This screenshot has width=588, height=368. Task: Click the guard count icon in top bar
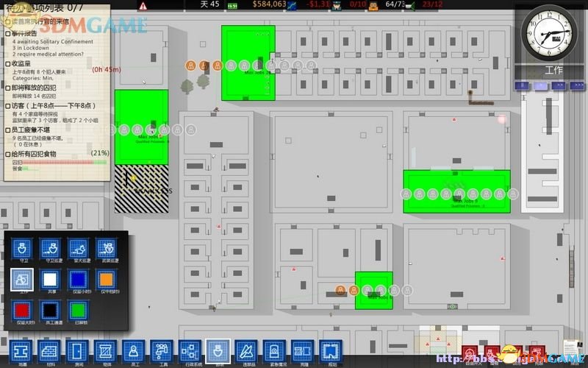(x=337, y=5)
